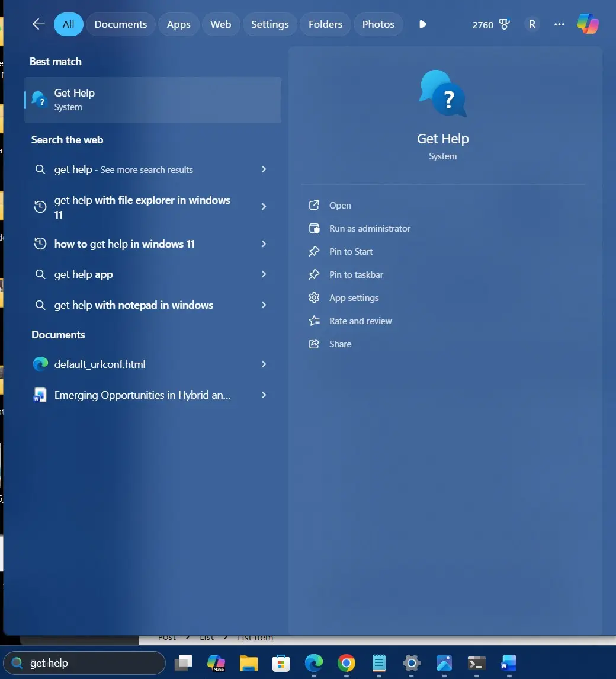The image size is (616, 679).
Task: Expand 'how to get help in windows 11' arrow
Action: 264,244
